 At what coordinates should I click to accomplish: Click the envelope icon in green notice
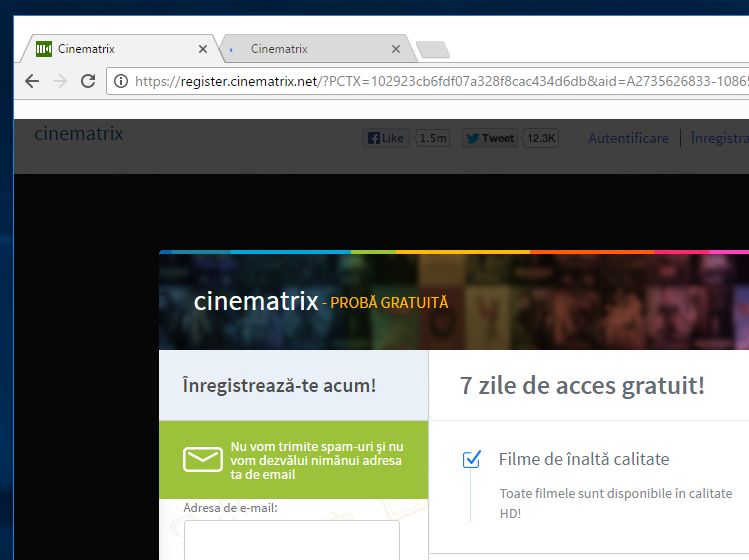coord(203,459)
